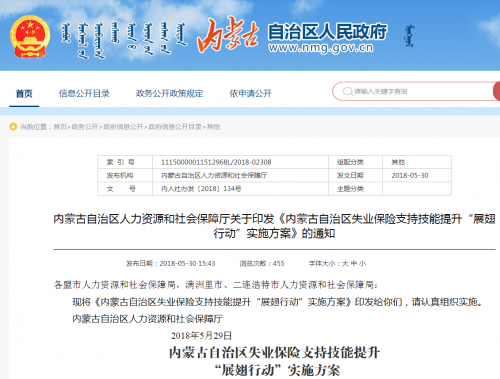Click index number 11150000011512968L/2018-02308
Screen dimensions: 500x379
[216, 162]
